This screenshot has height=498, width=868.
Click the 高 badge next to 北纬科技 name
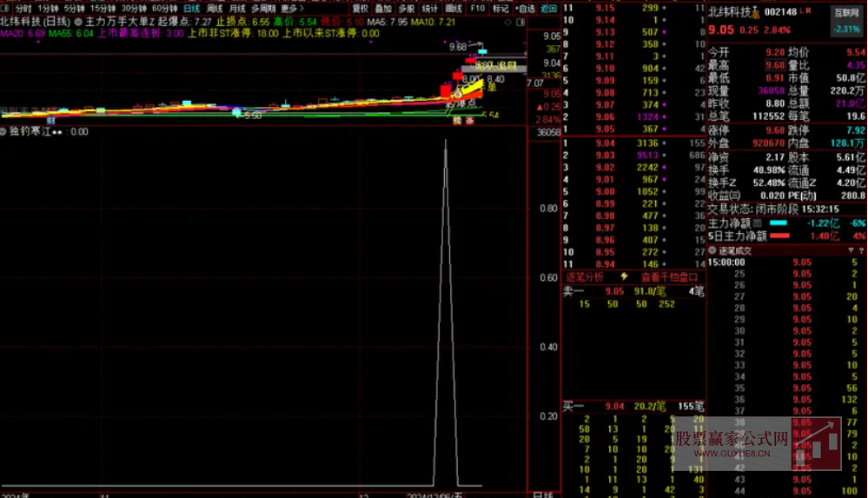[755, 13]
